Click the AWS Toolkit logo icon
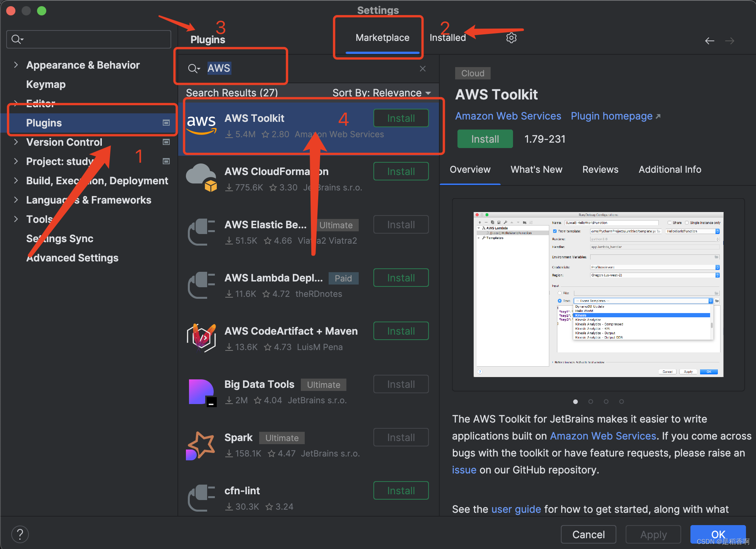The height and width of the screenshot is (549, 756). 201,125
